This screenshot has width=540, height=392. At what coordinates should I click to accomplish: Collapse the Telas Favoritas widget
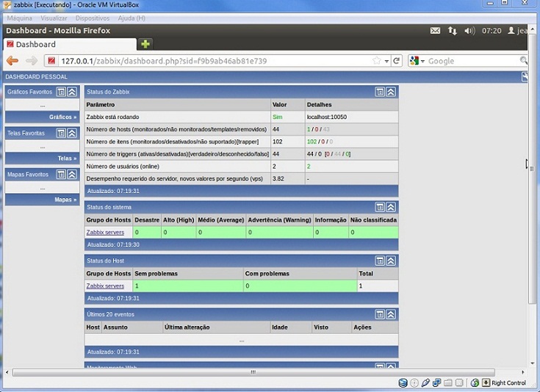[72, 133]
